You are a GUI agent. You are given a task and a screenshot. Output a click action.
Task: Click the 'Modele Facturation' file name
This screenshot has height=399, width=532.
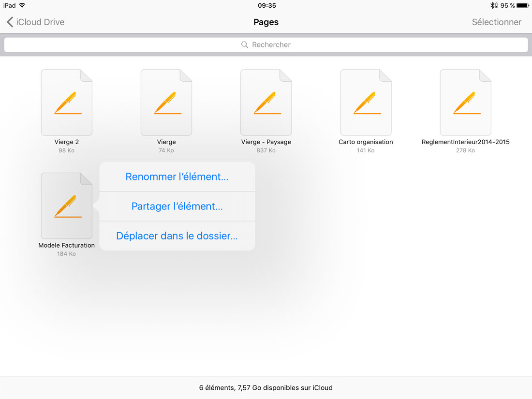click(67, 245)
